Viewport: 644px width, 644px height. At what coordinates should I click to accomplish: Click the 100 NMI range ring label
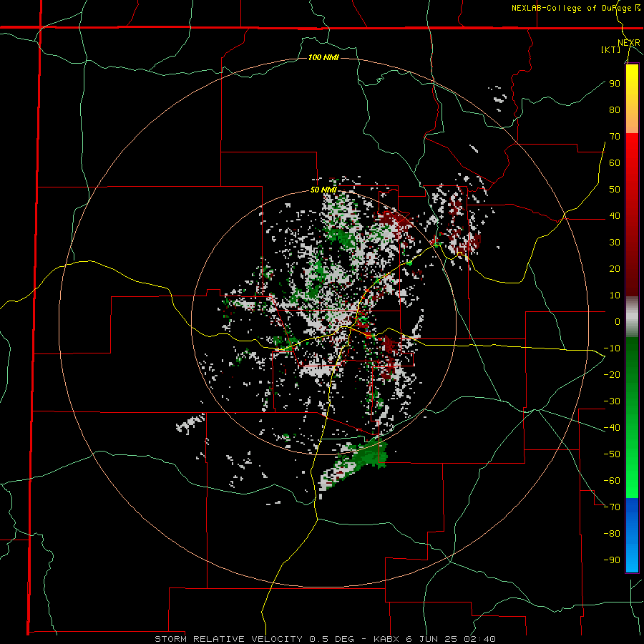coord(323,57)
